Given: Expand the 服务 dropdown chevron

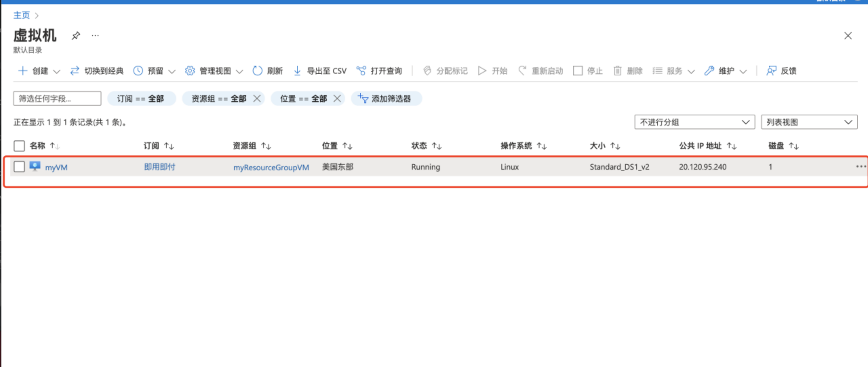Looking at the screenshot, I should click(x=691, y=72).
